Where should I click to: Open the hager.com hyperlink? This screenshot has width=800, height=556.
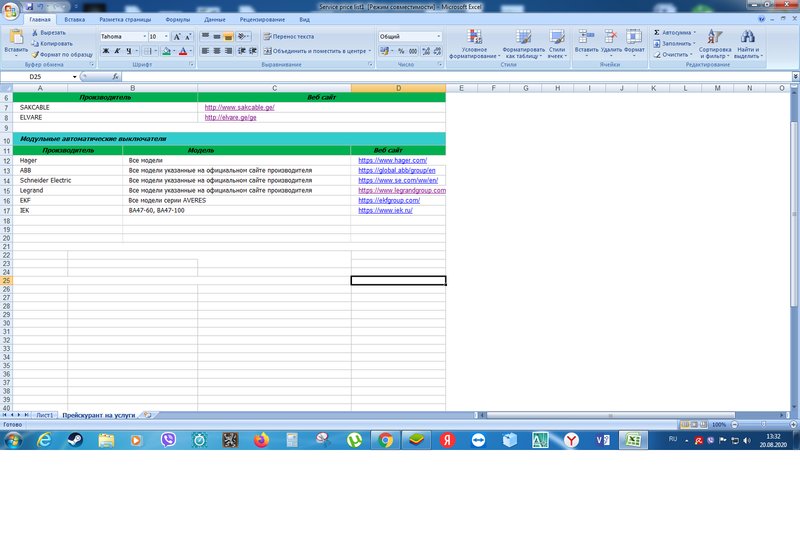coord(392,160)
